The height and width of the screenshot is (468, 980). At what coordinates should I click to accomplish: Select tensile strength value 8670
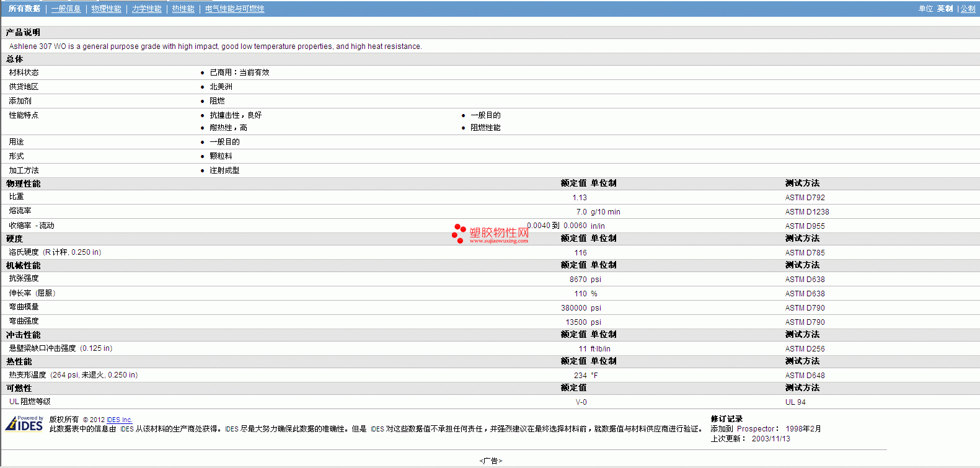pos(578,280)
